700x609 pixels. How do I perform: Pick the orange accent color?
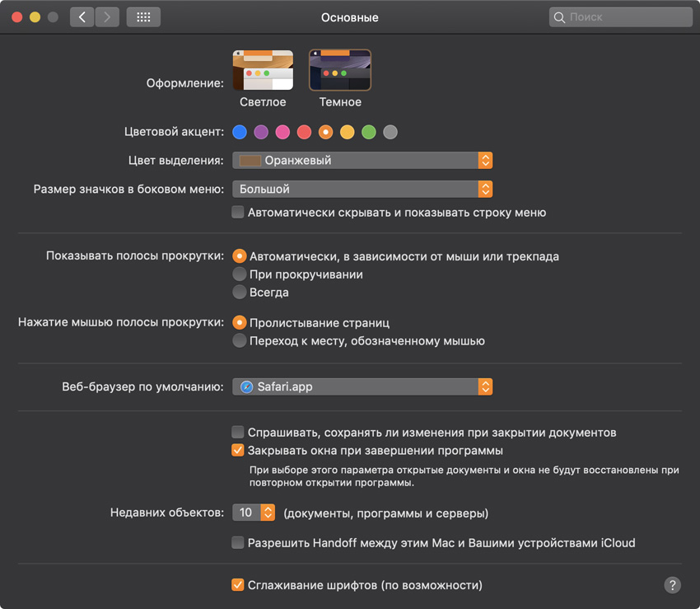click(x=326, y=132)
